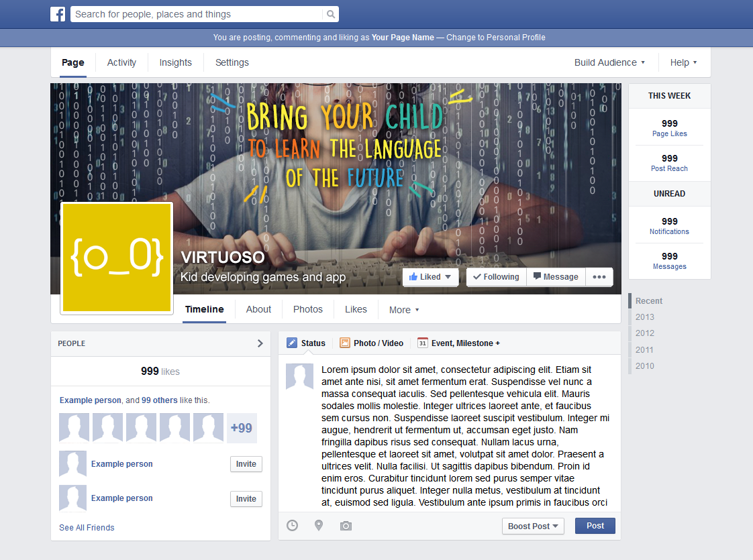Screen dimensions: 753x560
Task: Choose the Photo / Video composer tab
Action: click(x=372, y=343)
